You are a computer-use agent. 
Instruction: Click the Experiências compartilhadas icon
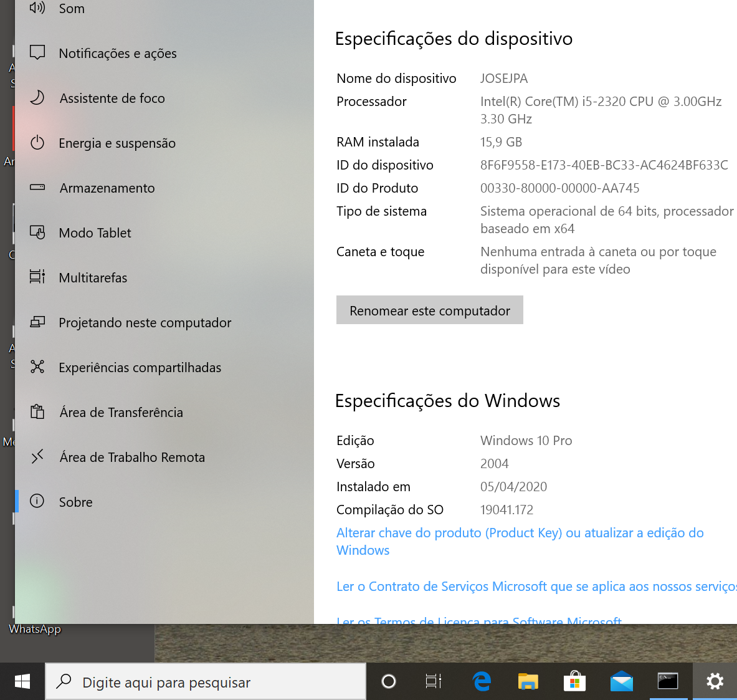point(37,367)
